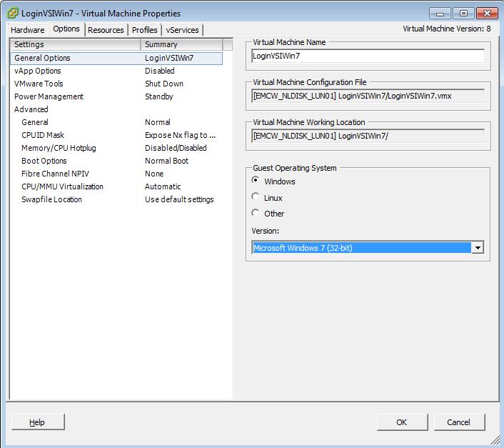Click the 'Virtual Machine Version: 8' label
This screenshot has width=504, height=448.
447,29
